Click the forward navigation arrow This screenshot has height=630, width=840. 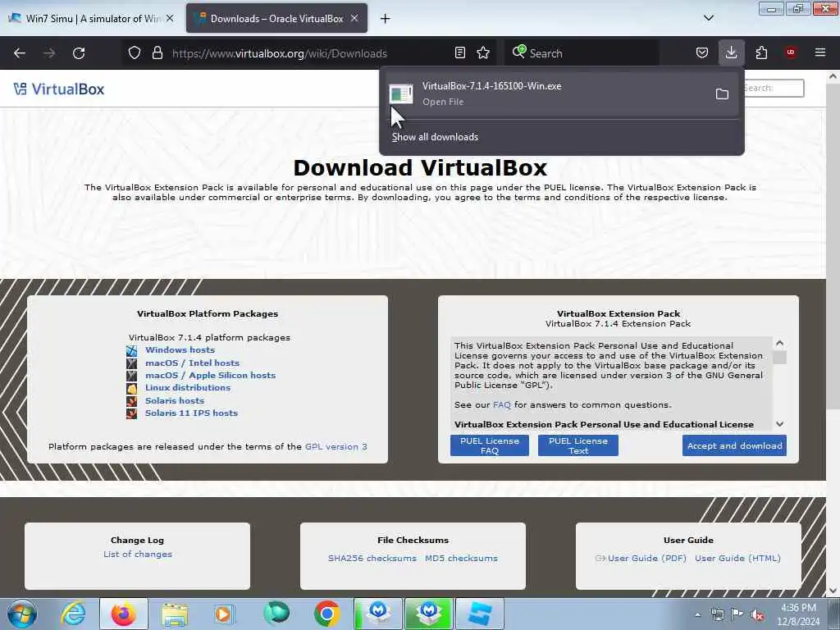(x=48, y=53)
